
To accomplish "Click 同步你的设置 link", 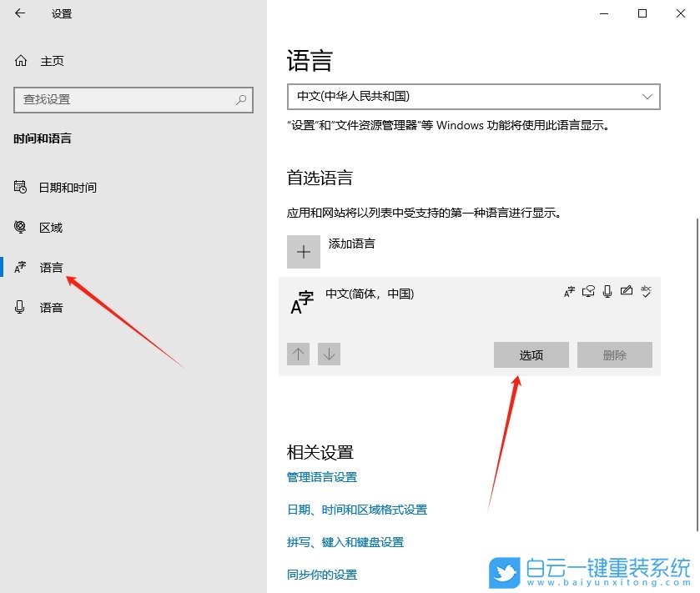I will tap(323, 575).
